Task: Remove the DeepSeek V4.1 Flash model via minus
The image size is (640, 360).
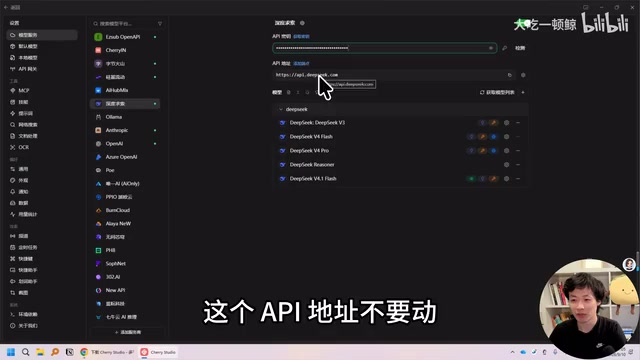Action: tap(518, 179)
